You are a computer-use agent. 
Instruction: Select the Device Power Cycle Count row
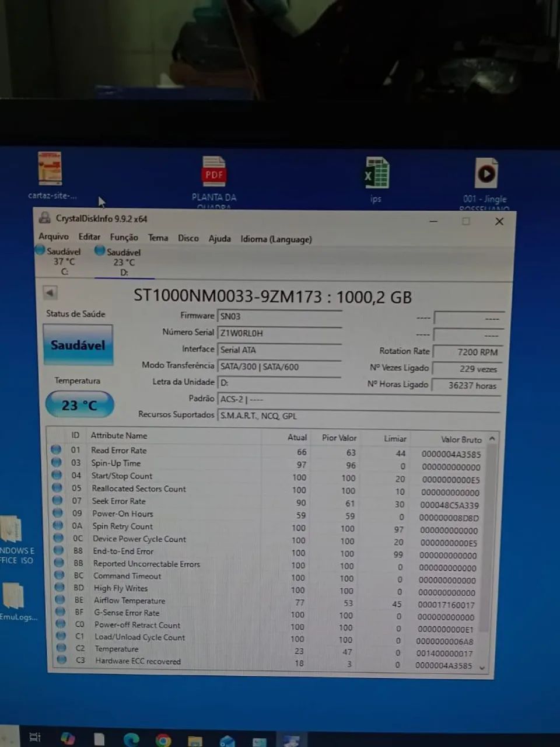tap(268, 540)
